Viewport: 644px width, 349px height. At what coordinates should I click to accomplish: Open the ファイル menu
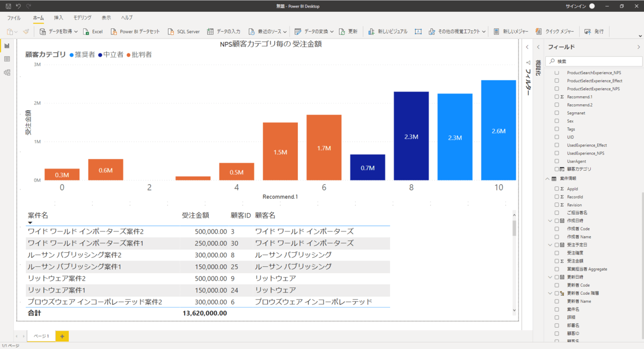point(14,18)
